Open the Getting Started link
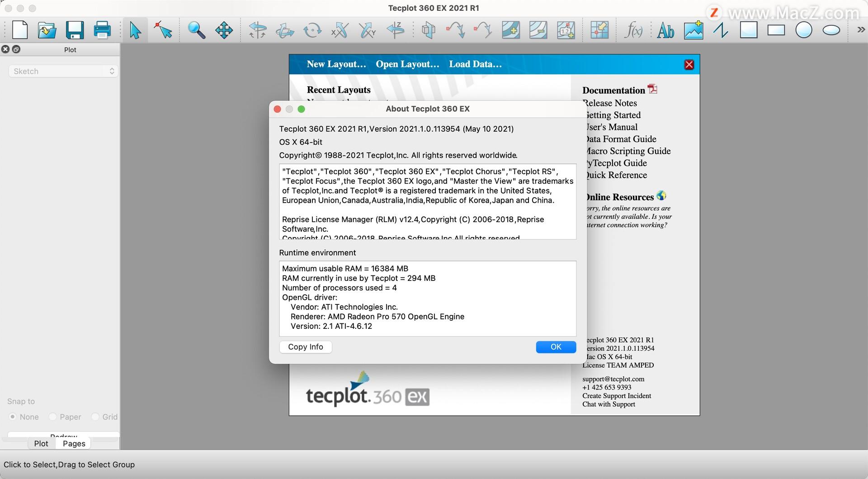The width and height of the screenshot is (868, 479). tap(613, 115)
